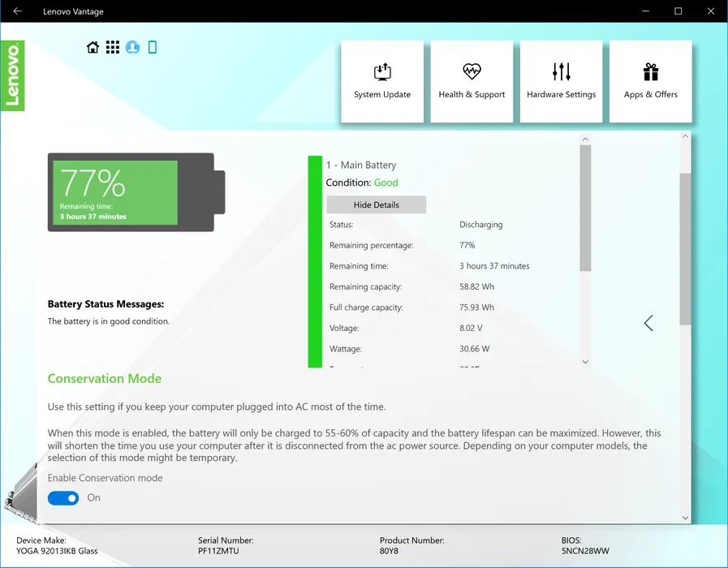Image resolution: width=728 pixels, height=568 pixels.
Task: Click the Hide Details button
Action: pos(376,204)
